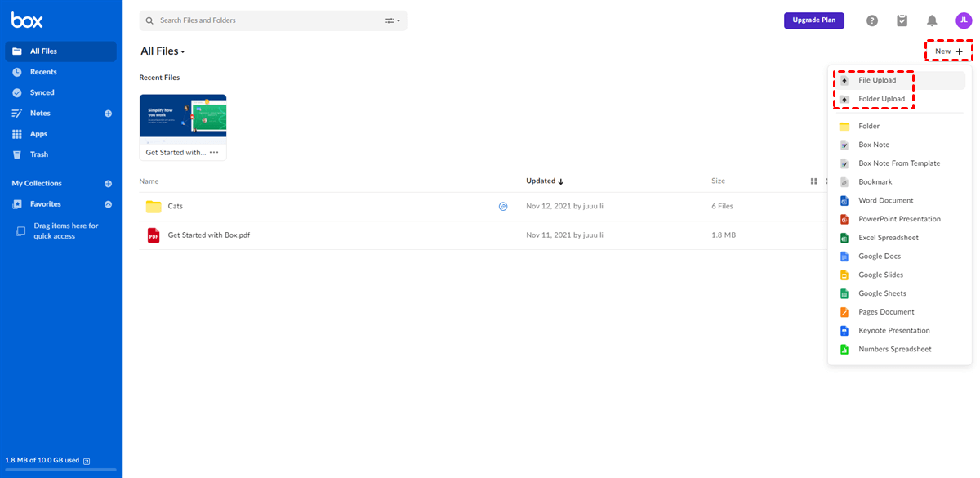Sort by the Updated column
This screenshot has height=478, width=980.
click(x=545, y=181)
